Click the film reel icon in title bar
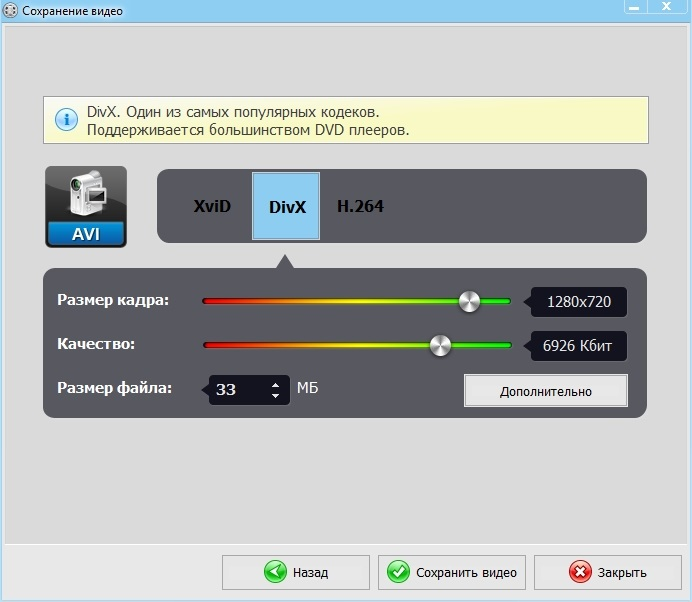The width and height of the screenshot is (692, 602). [x=10, y=10]
